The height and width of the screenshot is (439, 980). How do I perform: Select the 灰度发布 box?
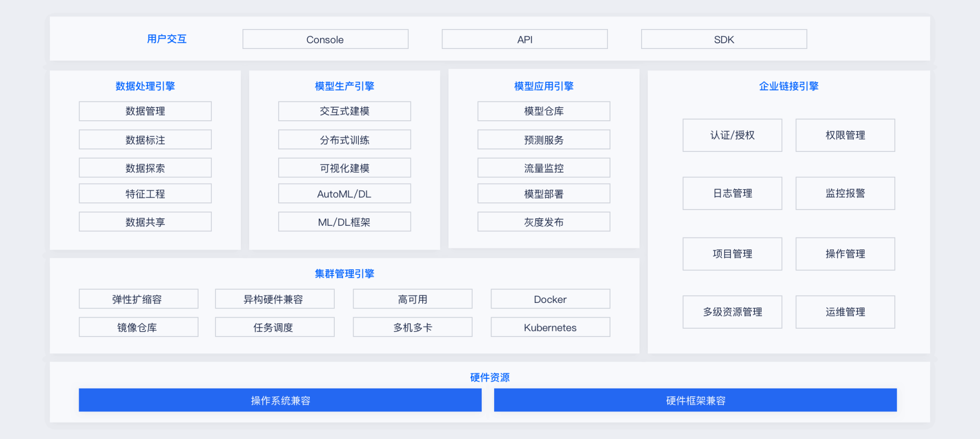pos(544,222)
